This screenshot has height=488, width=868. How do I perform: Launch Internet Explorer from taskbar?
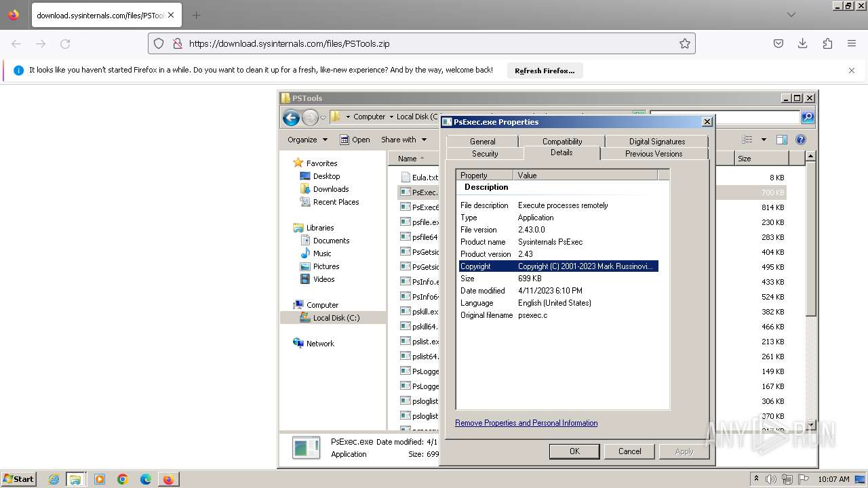pos(54,479)
